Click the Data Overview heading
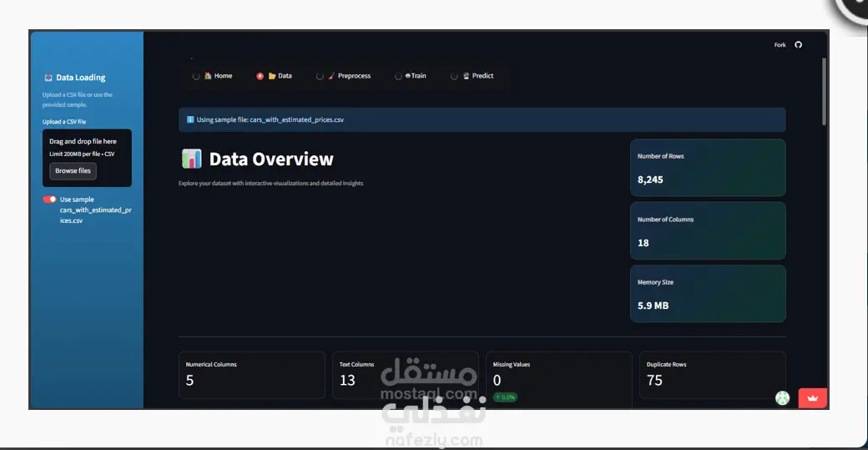868x450 pixels. coord(271,159)
